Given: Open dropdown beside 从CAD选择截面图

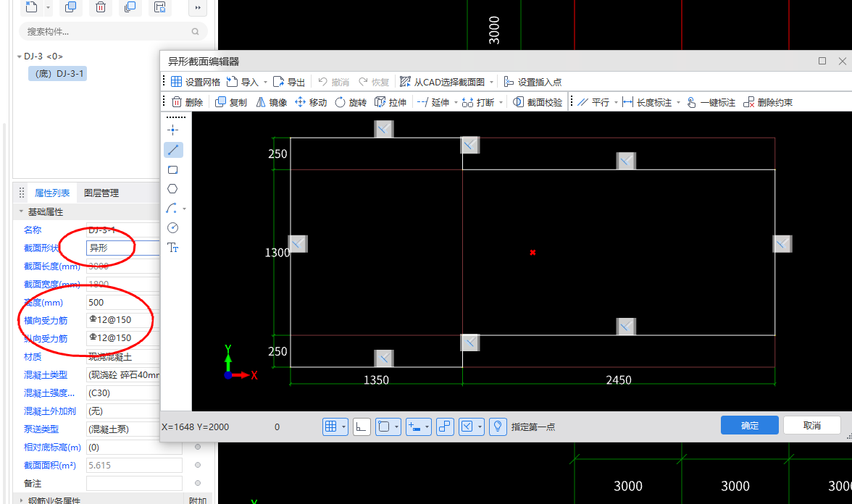Looking at the screenshot, I should 492,82.
